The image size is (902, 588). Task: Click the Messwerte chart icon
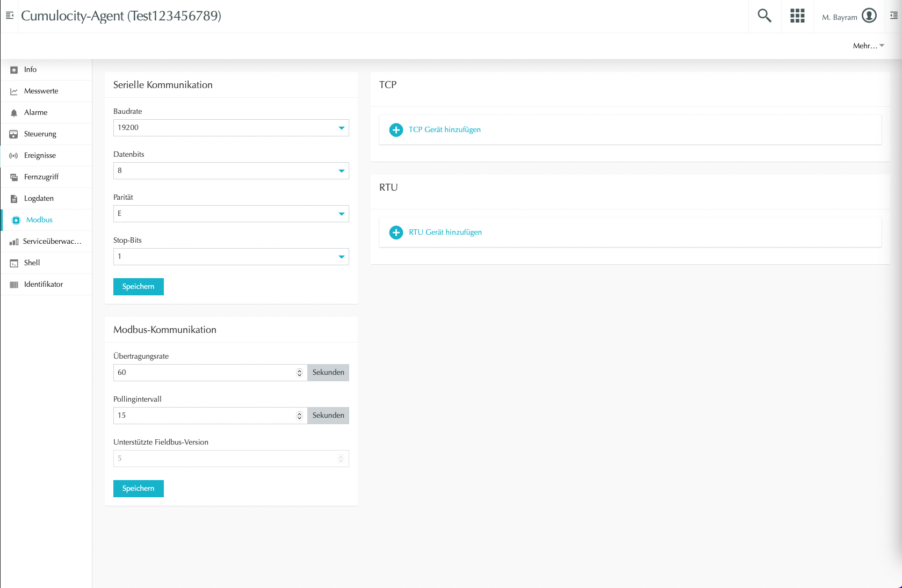pyautogui.click(x=14, y=91)
